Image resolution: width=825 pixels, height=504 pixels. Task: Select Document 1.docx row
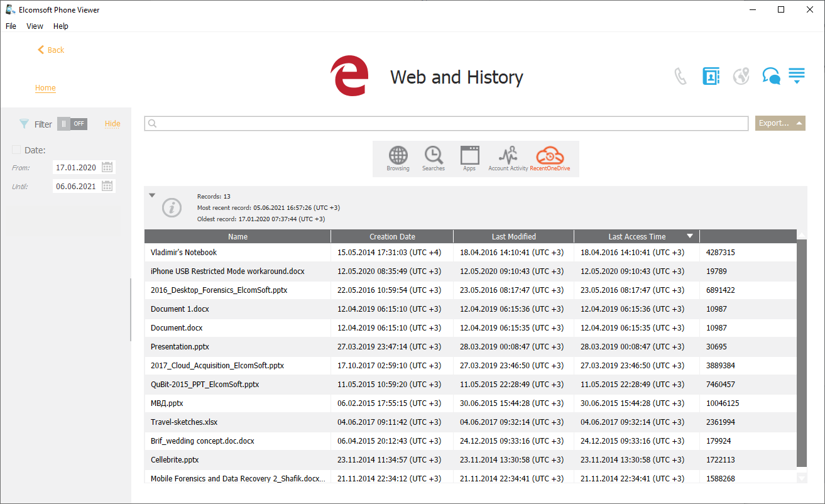coord(471,309)
